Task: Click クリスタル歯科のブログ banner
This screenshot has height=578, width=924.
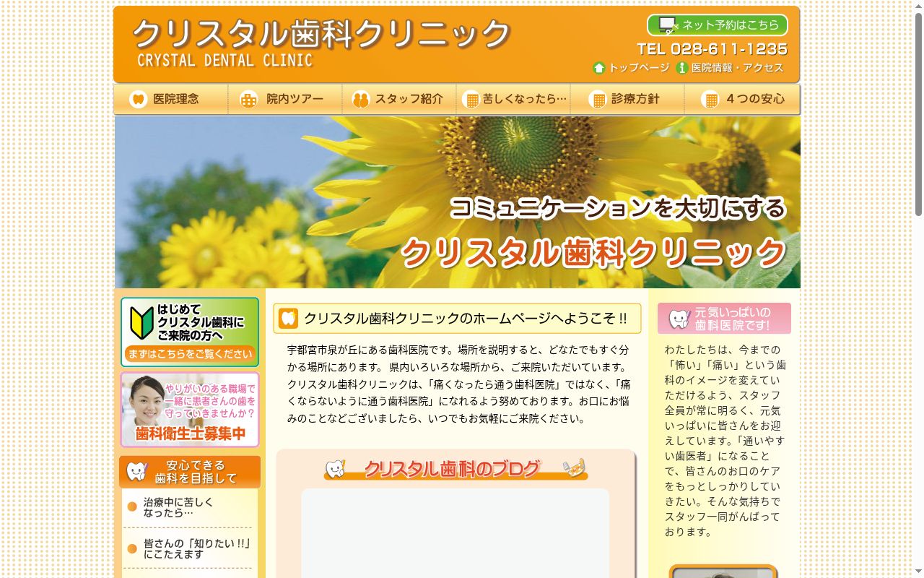Action: (x=456, y=469)
